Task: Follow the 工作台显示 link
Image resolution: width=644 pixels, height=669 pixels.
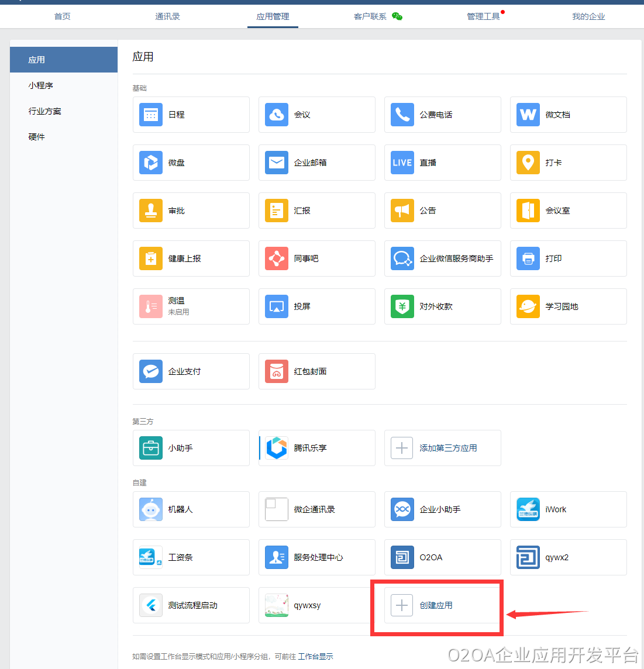Action: [x=315, y=656]
